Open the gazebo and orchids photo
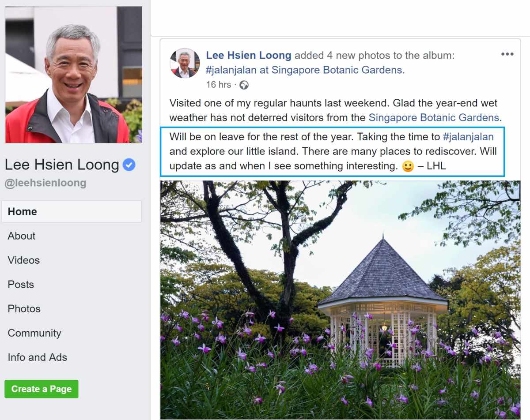 click(x=341, y=300)
